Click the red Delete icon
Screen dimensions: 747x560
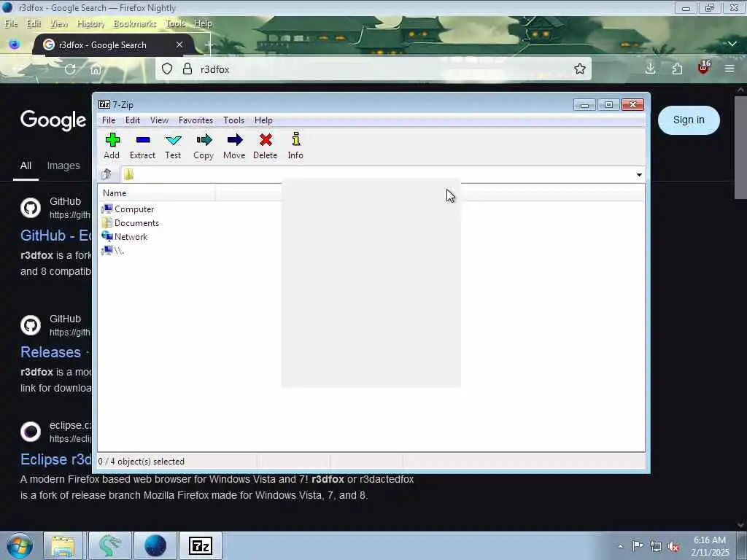(x=266, y=146)
